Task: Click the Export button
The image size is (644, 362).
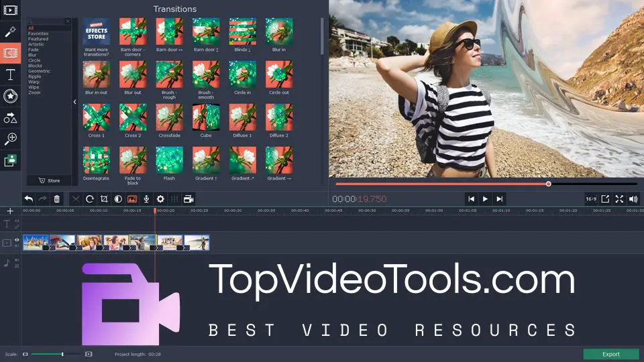Action: point(611,354)
